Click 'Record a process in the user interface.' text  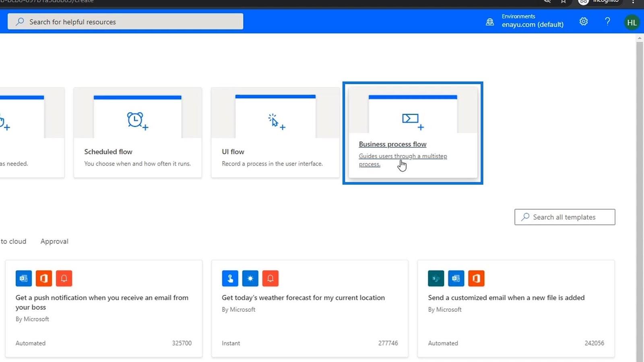click(x=272, y=164)
